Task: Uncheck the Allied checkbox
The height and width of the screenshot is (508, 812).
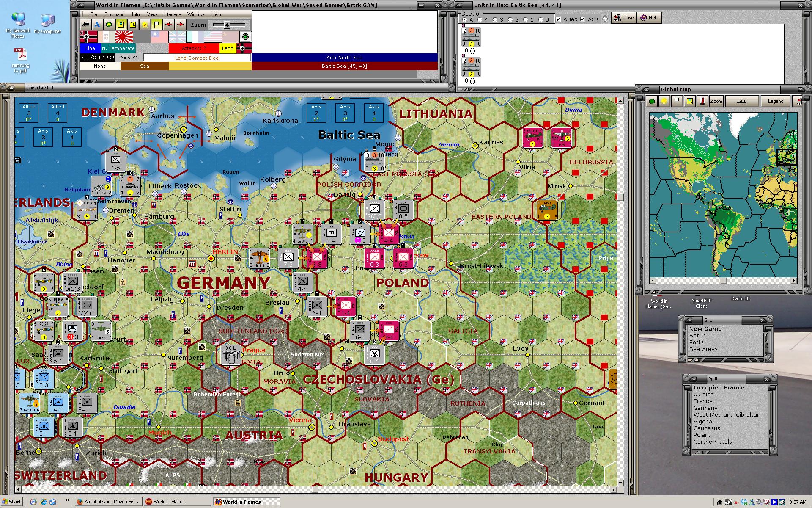Action: click(x=558, y=19)
